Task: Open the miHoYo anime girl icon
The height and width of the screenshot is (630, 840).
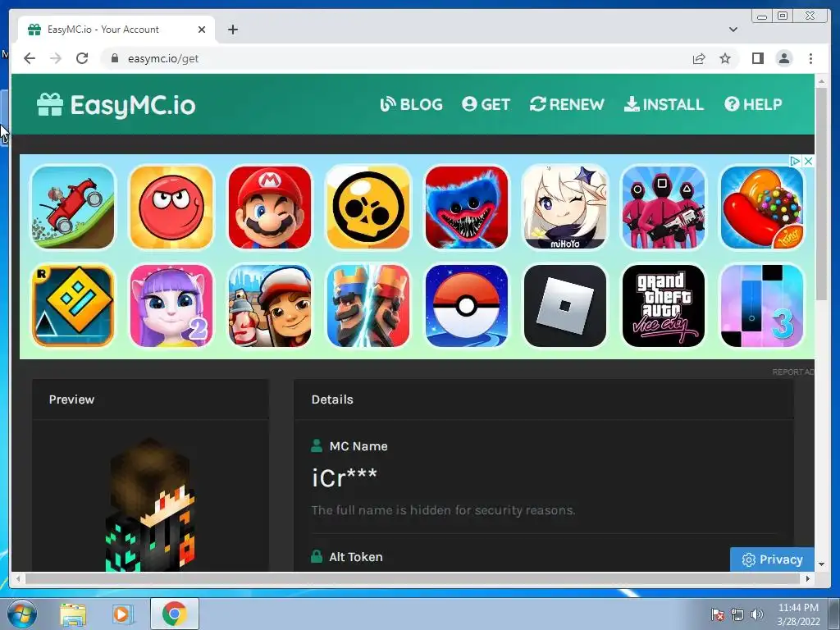Action: click(565, 208)
